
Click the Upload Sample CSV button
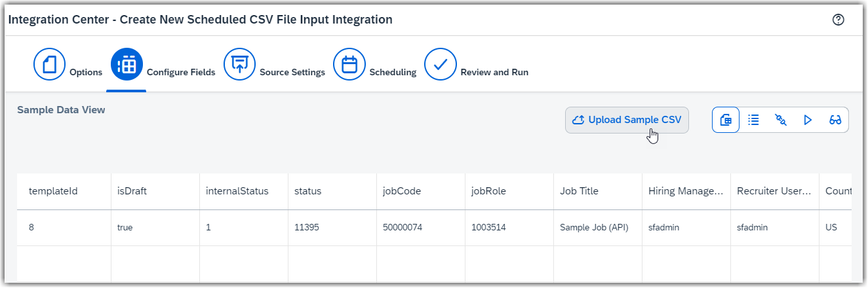click(627, 120)
